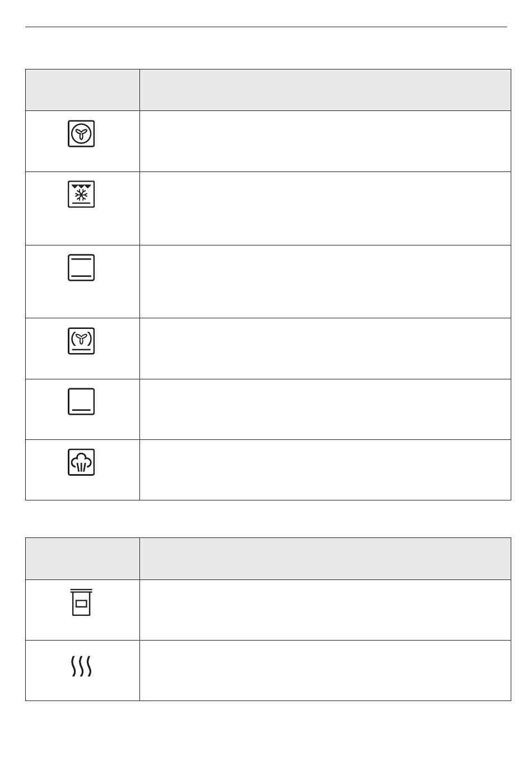532x770 pixels.
Task: Select the fan with bottom heat icon
Action: pyautogui.click(x=81, y=341)
